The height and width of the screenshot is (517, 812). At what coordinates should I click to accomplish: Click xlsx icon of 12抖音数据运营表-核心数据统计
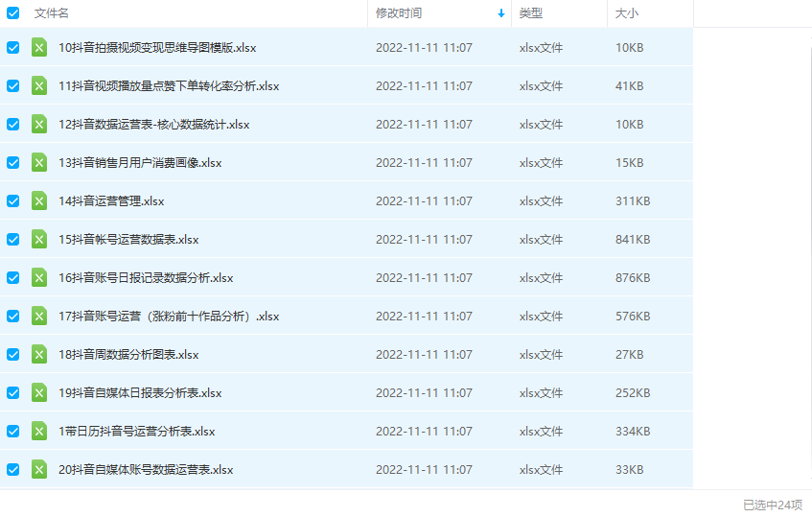(x=39, y=125)
